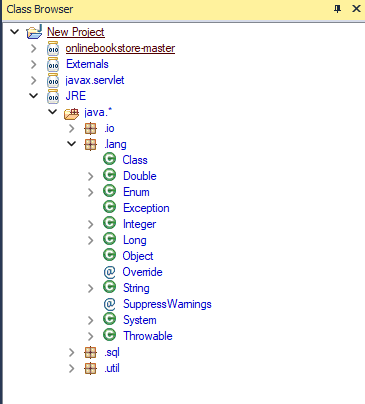Select the Object class label
The image size is (365, 404).
point(138,256)
